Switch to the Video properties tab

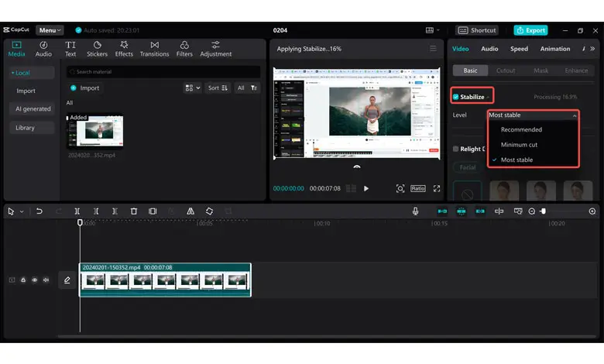[x=460, y=49]
